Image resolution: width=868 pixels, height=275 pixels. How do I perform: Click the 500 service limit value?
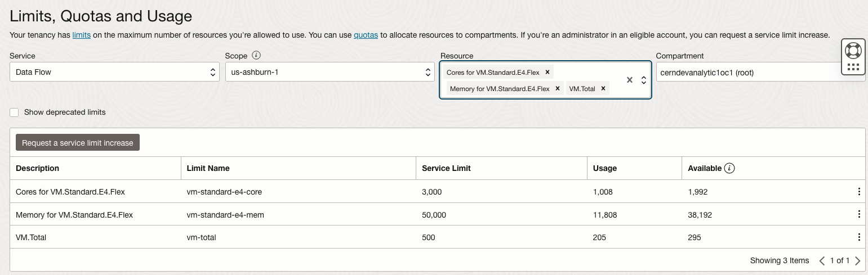coord(429,237)
